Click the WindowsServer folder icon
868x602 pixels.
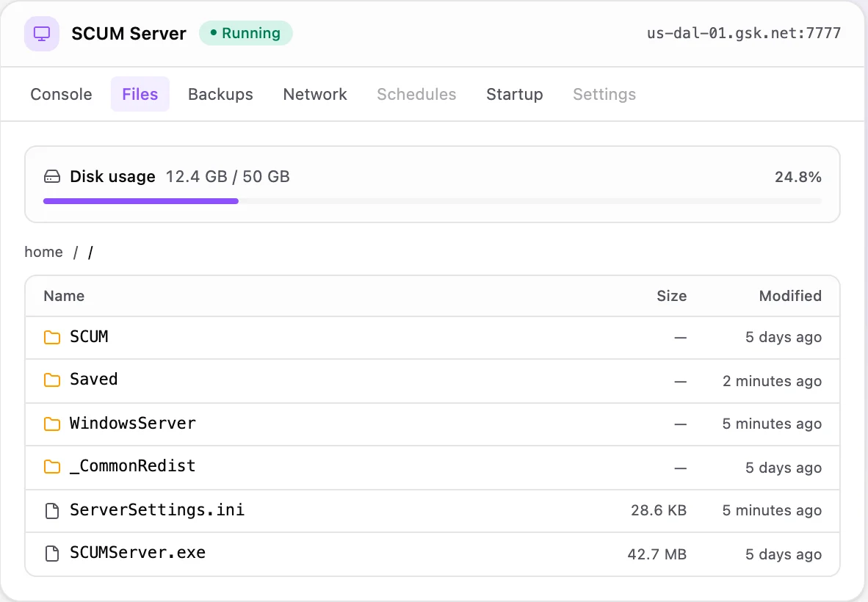(52, 424)
